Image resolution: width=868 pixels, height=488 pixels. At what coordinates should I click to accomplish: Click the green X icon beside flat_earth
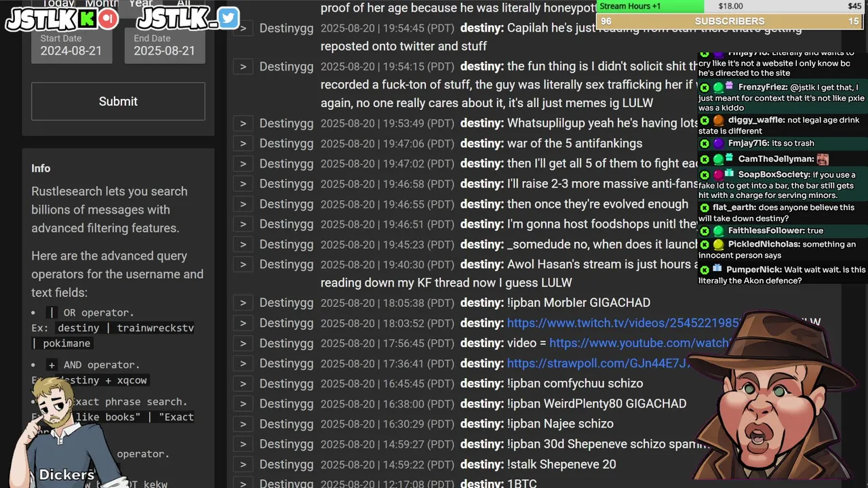point(705,207)
